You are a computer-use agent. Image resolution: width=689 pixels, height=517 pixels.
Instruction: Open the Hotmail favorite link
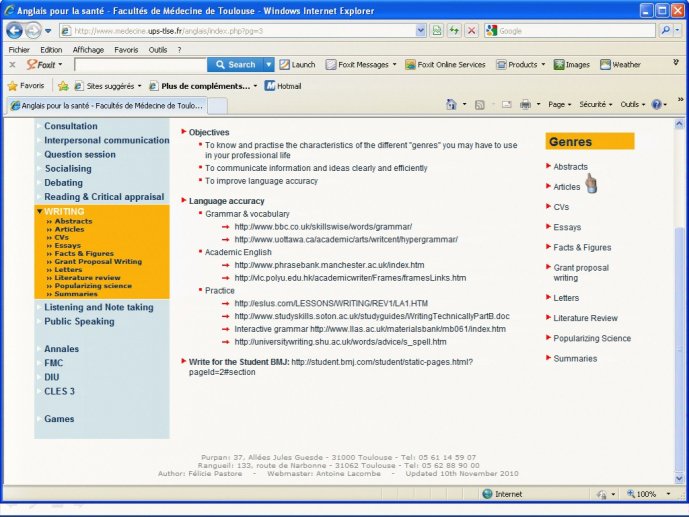coord(283,86)
